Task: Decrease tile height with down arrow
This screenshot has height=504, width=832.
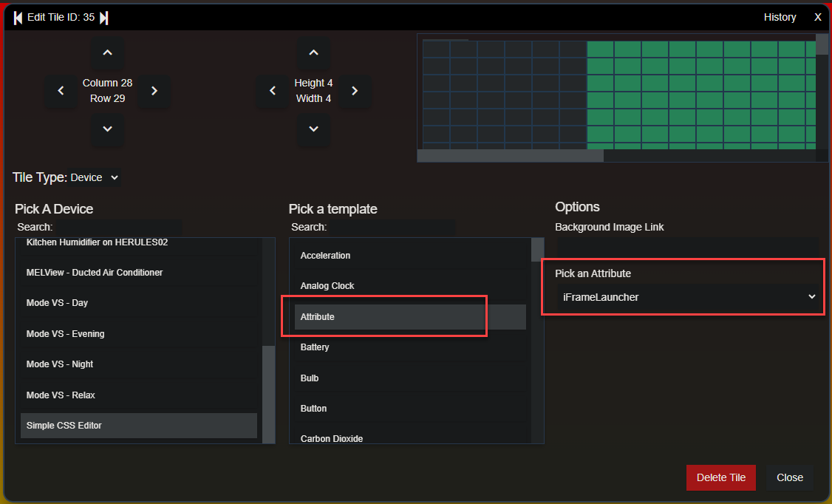Action: 313,129
